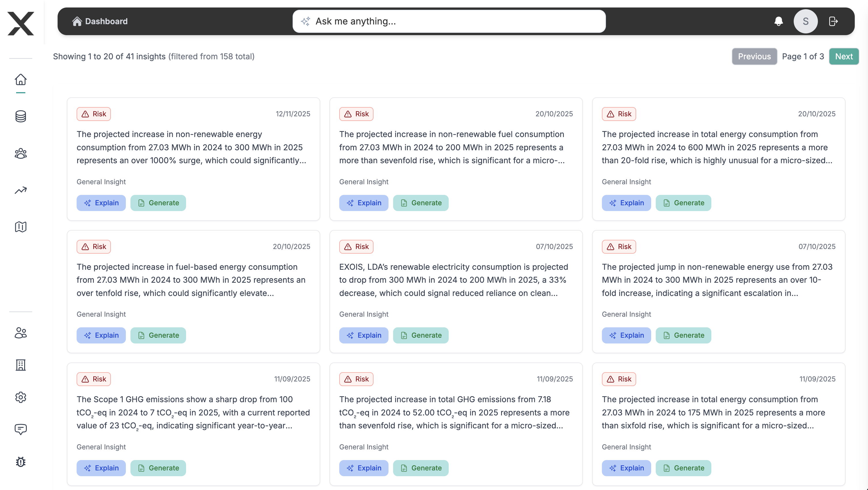Viewport: 868px width, 490px height.
Task: Click the Ask me anything search field
Action: coord(449,21)
